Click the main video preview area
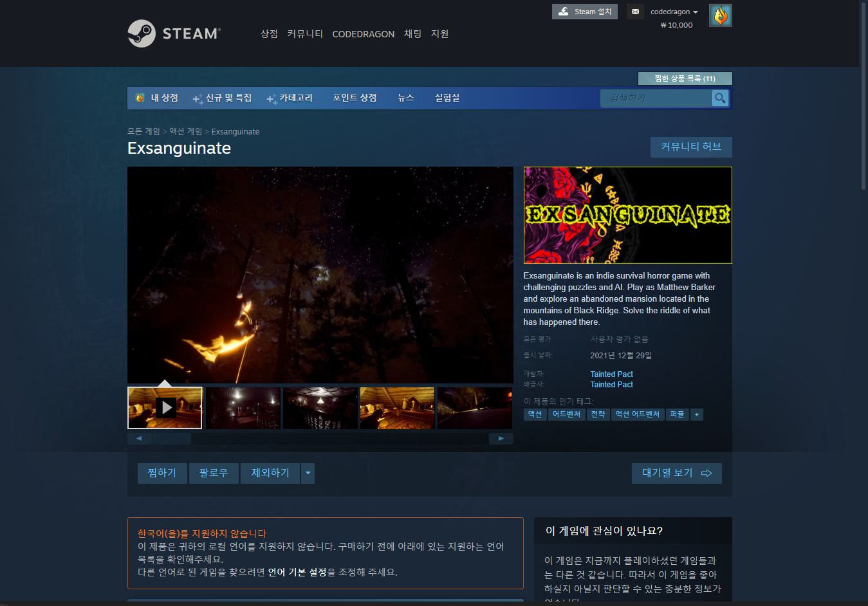The height and width of the screenshot is (606, 868). point(320,275)
